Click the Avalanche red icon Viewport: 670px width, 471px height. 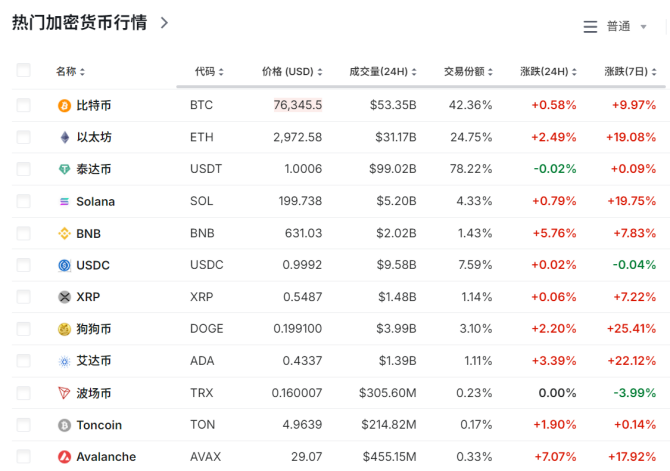(x=65, y=457)
